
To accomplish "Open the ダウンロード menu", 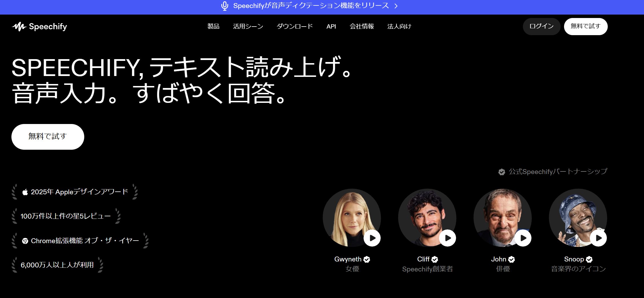I will coord(295,26).
